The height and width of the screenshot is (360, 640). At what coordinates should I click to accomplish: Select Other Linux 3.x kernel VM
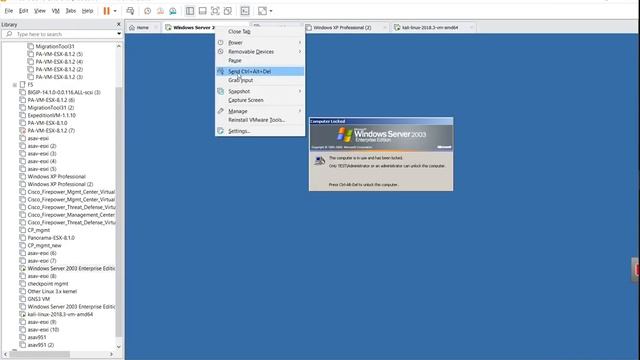pyautogui.click(x=52, y=292)
